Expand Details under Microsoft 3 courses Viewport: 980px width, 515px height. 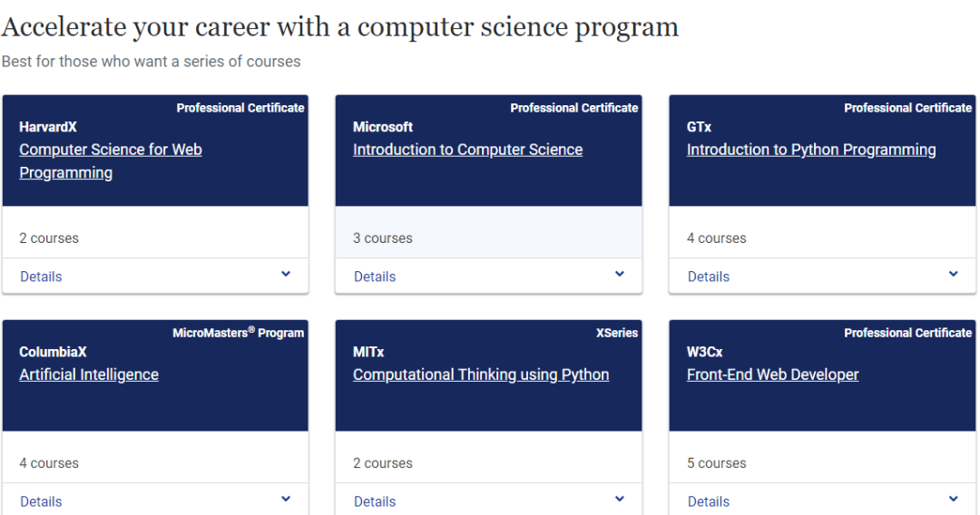click(375, 277)
